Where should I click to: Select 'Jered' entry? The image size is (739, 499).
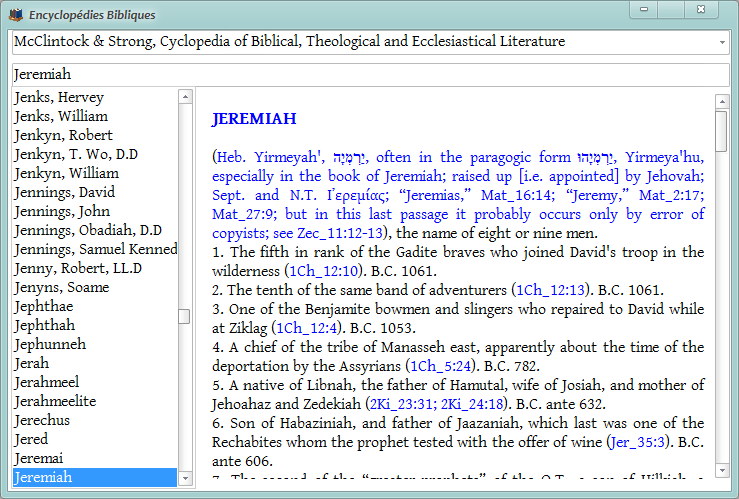pyautogui.click(x=95, y=439)
